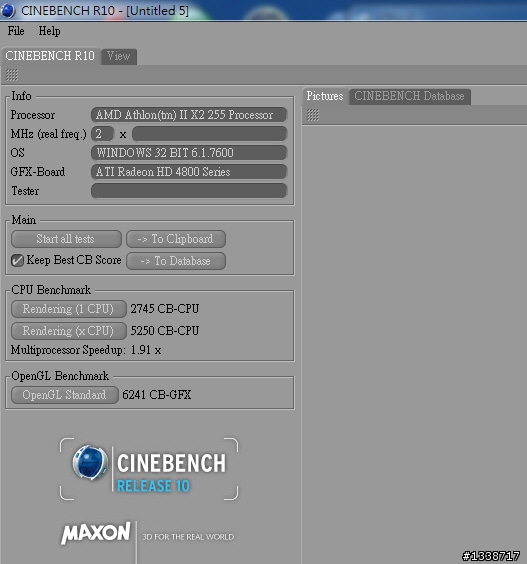Viewport: 527px width, 564px height.
Task: Click the To Database button
Action: coord(176,261)
